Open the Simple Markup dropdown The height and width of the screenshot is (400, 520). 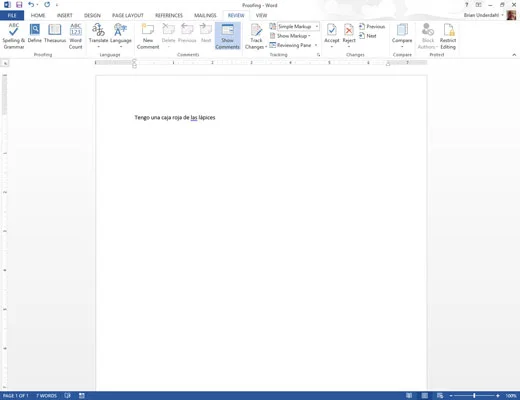coord(298,26)
